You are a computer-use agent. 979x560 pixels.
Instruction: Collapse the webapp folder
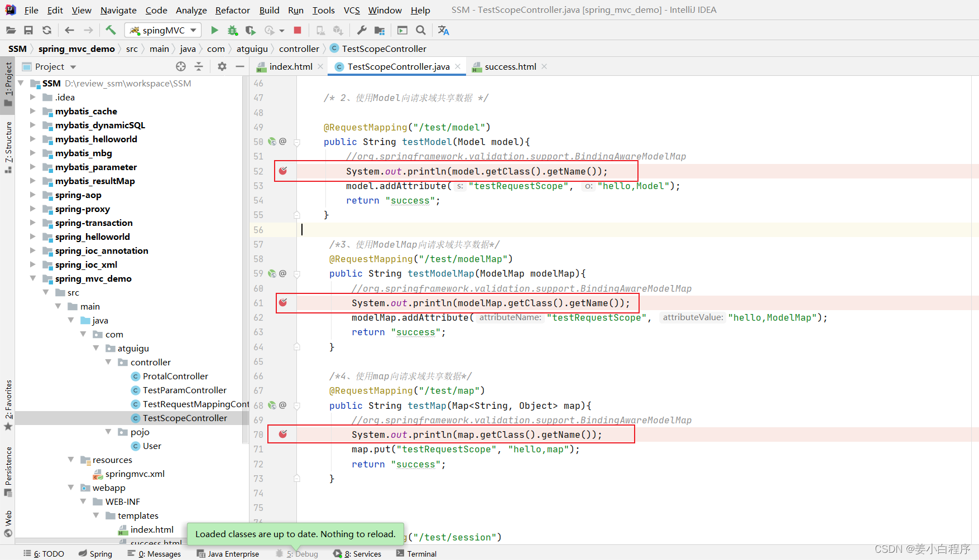pyautogui.click(x=71, y=487)
